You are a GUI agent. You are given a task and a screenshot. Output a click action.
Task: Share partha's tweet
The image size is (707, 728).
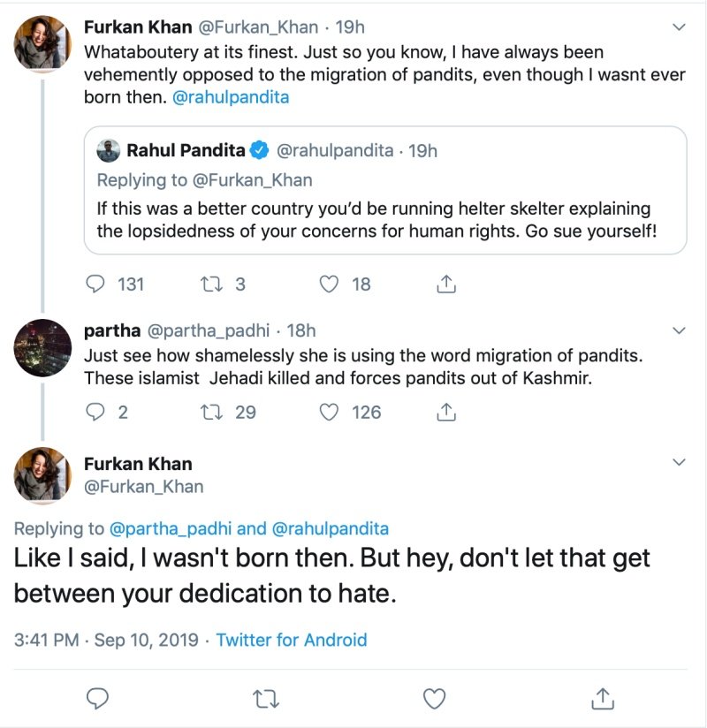pyautogui.click(x=446, y=412)
